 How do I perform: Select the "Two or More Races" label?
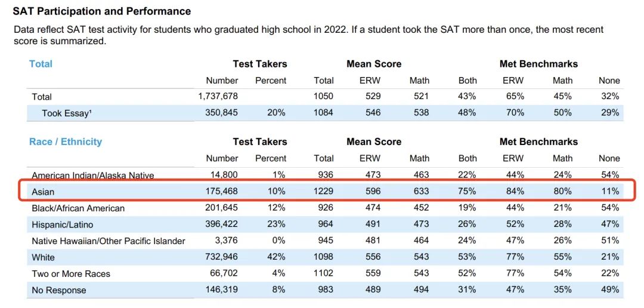pyautogui.click(x=71, y=274)
